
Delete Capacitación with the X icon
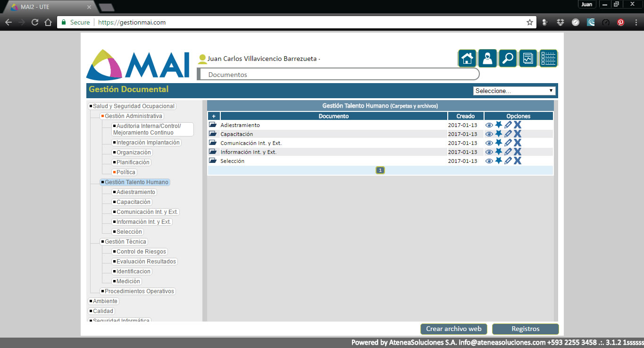pos(518,134)
